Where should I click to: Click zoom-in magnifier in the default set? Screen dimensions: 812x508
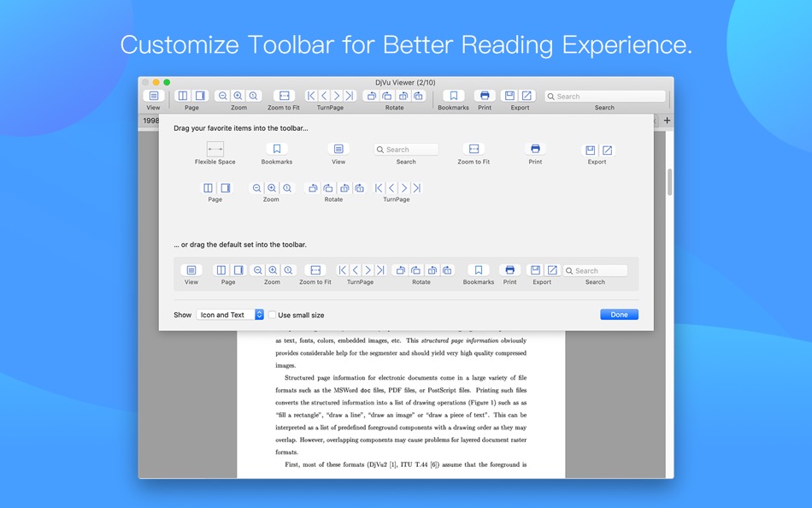[x=273, y=270]
